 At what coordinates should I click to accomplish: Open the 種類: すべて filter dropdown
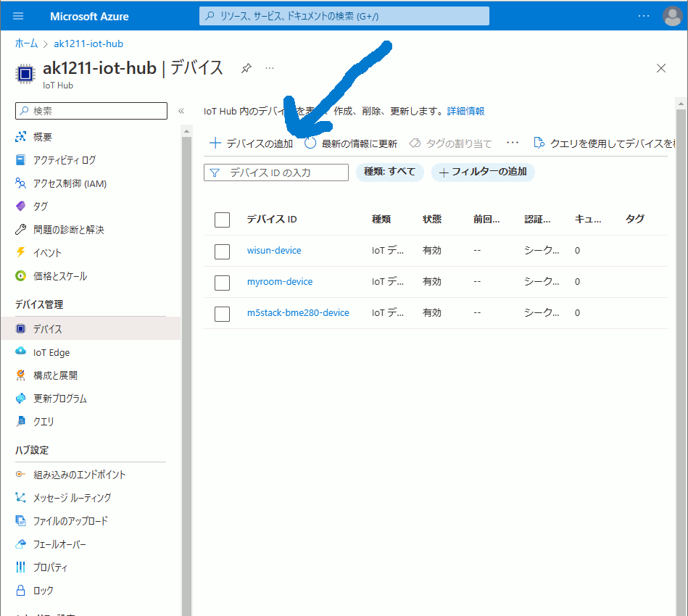[389, 172]
